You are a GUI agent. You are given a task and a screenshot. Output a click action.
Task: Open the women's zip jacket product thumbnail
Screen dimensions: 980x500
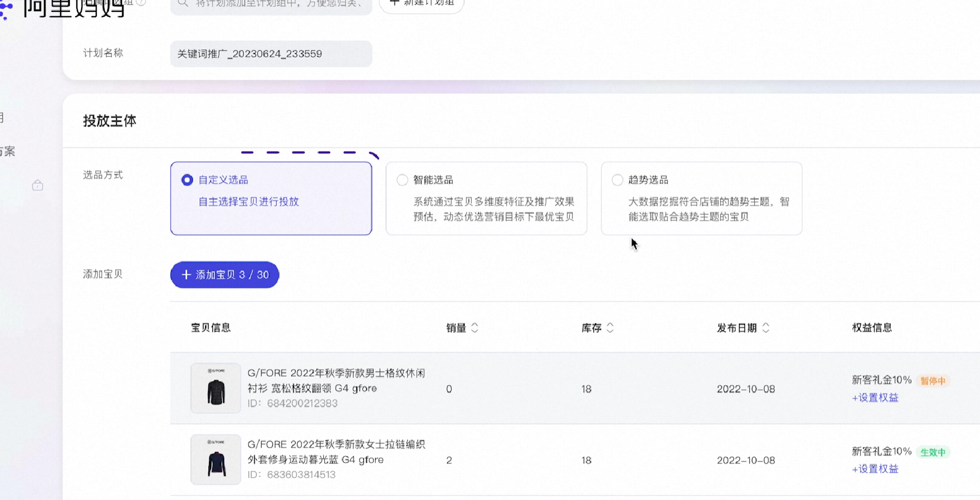click(x=216, y=459)
